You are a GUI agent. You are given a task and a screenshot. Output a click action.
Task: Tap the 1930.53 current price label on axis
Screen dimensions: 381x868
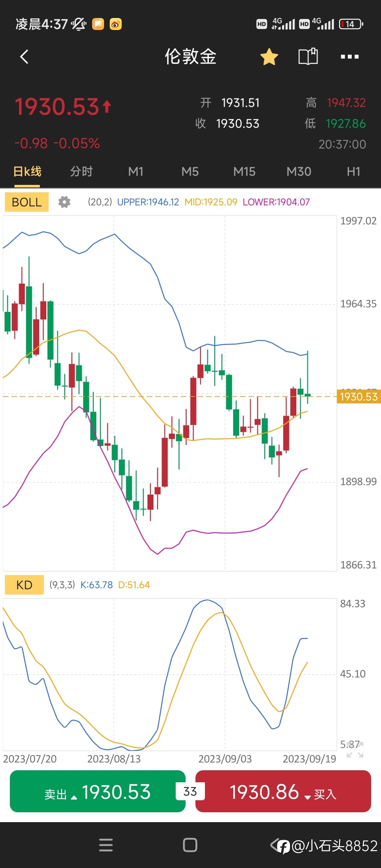(x=358, y=397)
